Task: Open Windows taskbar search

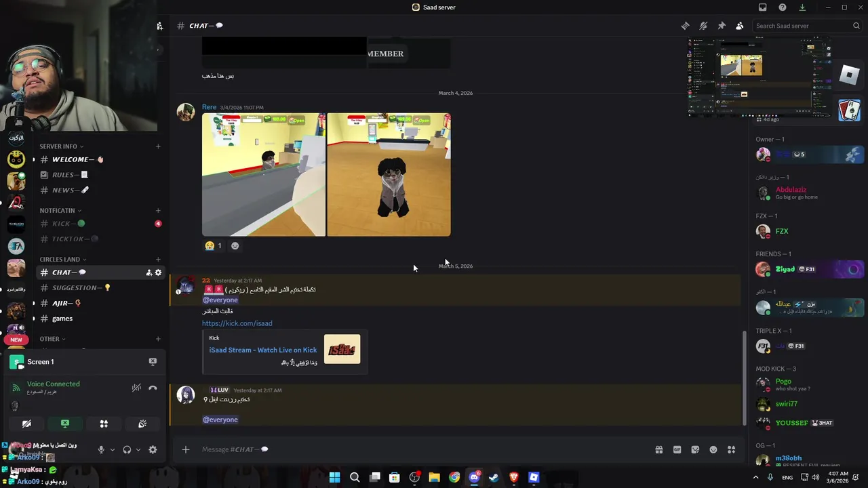Action: coord(355,478)
